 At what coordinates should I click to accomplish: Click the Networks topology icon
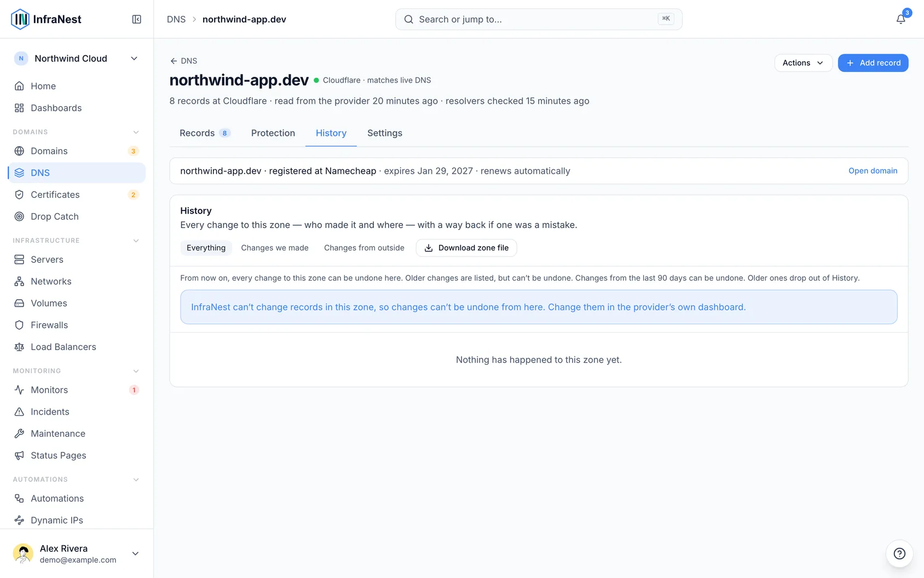point(19,281)
